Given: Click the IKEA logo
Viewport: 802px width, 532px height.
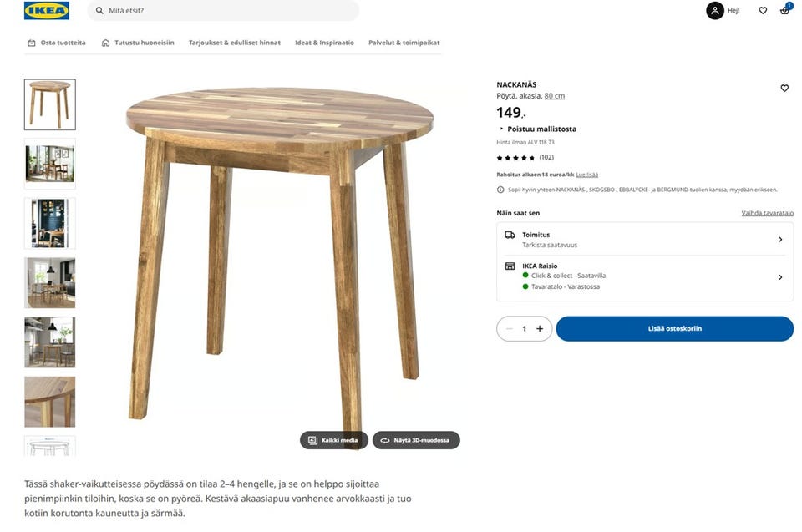Looking at the screenshot, I should [x=47, y=11].
